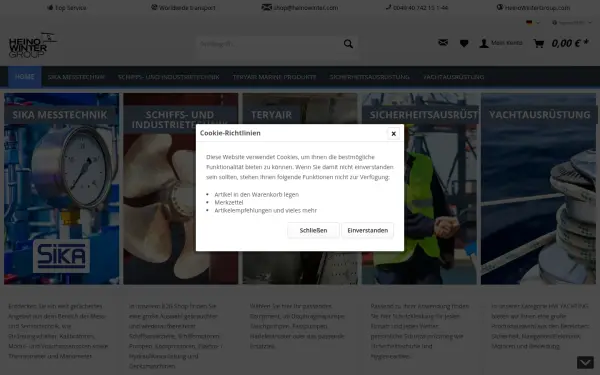This screenshot has height=375, width=600.
Task: Open SCHIFFS- UND INDUSTRIETECHNIK menu item
Action: point(169,77)
